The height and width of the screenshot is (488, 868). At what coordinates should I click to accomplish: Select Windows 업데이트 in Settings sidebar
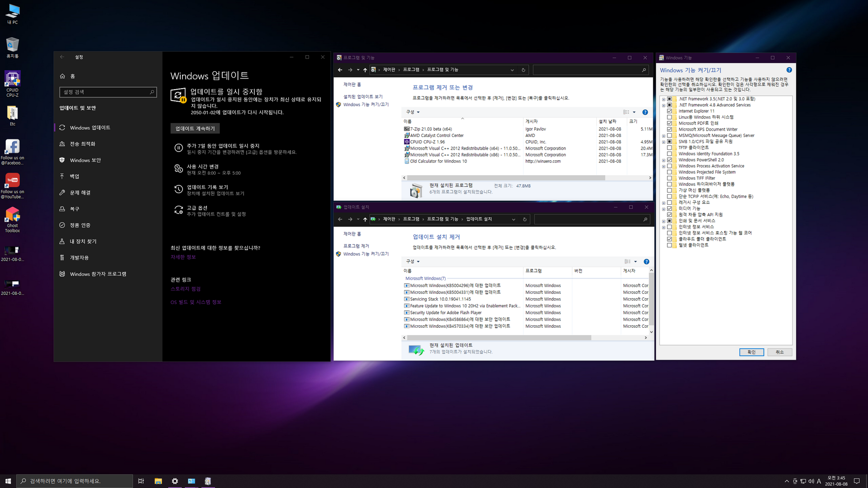click(108, 128)
